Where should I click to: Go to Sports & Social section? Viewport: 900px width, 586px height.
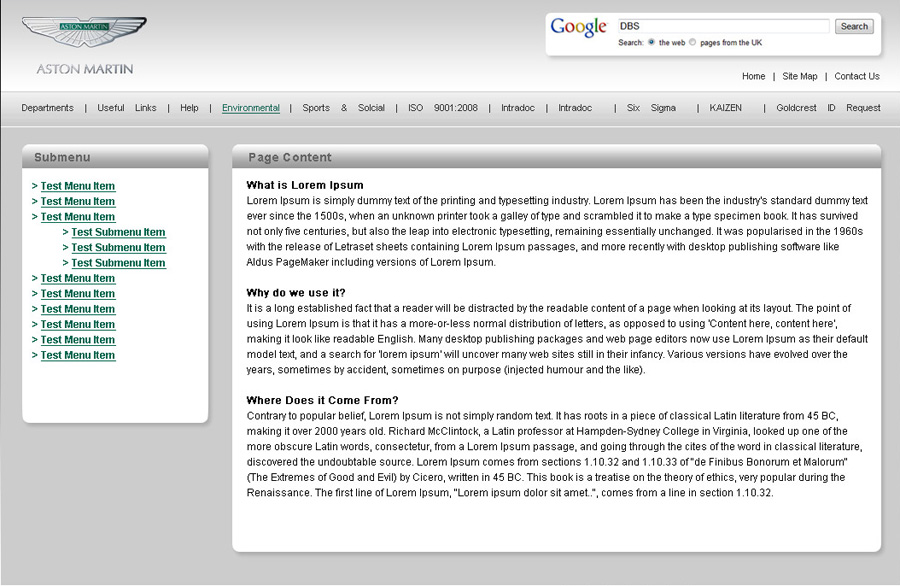[343, 108]
